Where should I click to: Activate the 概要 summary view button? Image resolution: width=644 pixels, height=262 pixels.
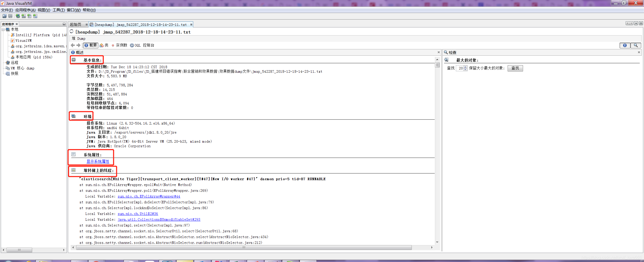click(91, 45)
